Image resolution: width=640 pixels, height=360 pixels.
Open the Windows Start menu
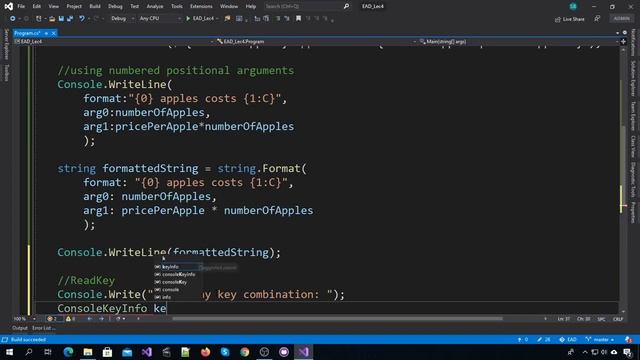9,352
